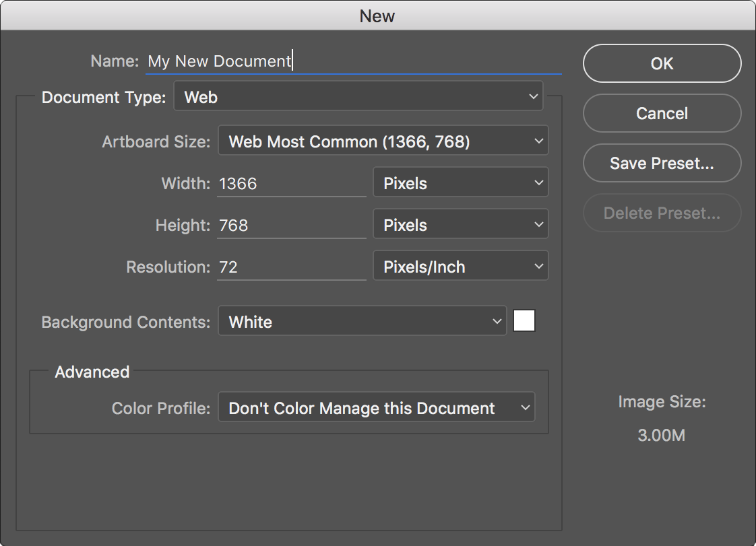Viewport: 756px width, 546px height.
Task: Open the Width units dropdown showing Pixels
Action: click(x=460, y=182)
